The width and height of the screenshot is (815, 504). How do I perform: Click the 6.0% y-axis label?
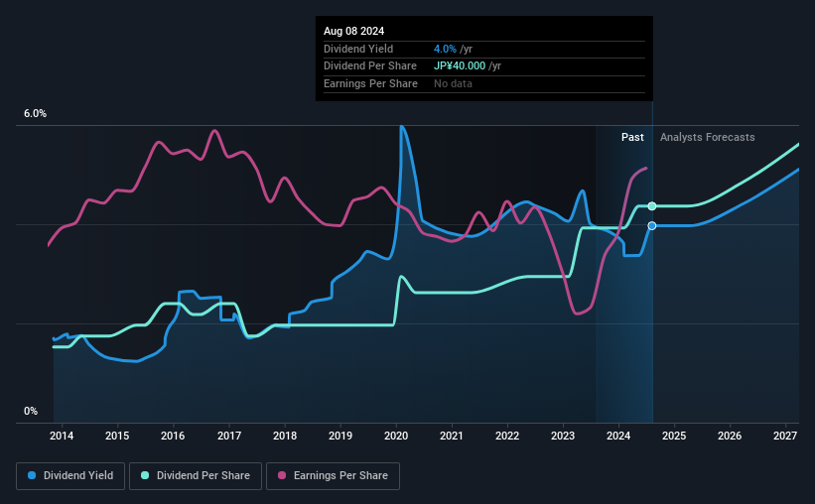(36, 114)
